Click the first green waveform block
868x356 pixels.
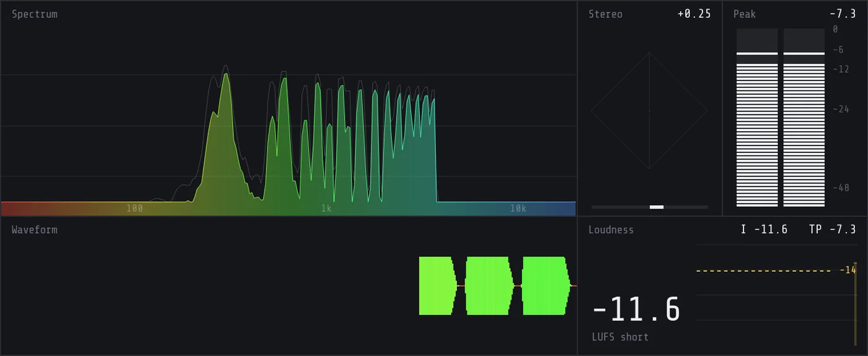[438, 286]
